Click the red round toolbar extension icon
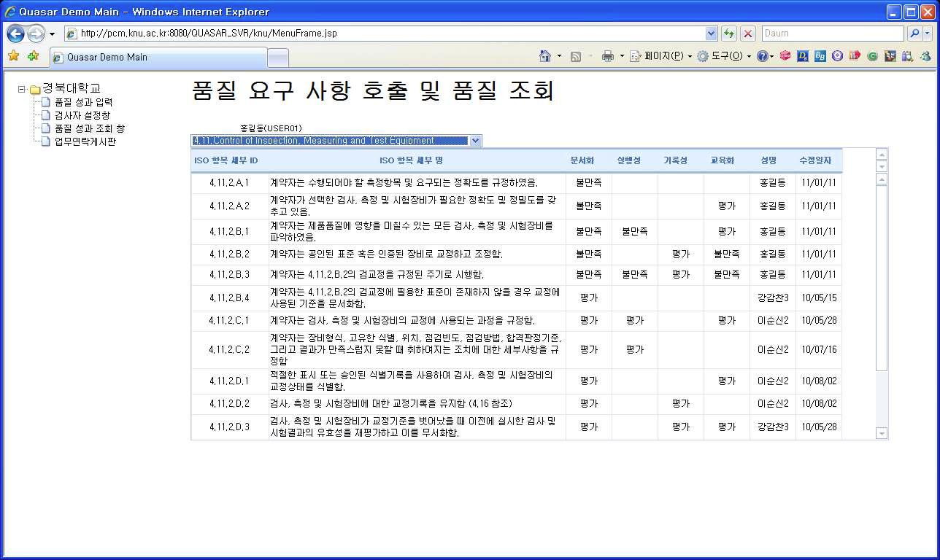 click(785, 56)
